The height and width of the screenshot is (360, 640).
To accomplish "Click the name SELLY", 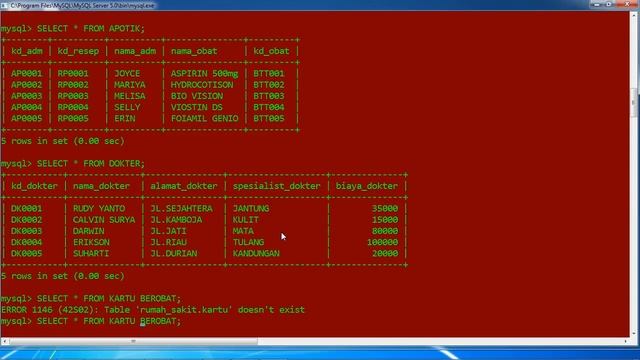I will [x=127, y=107].
